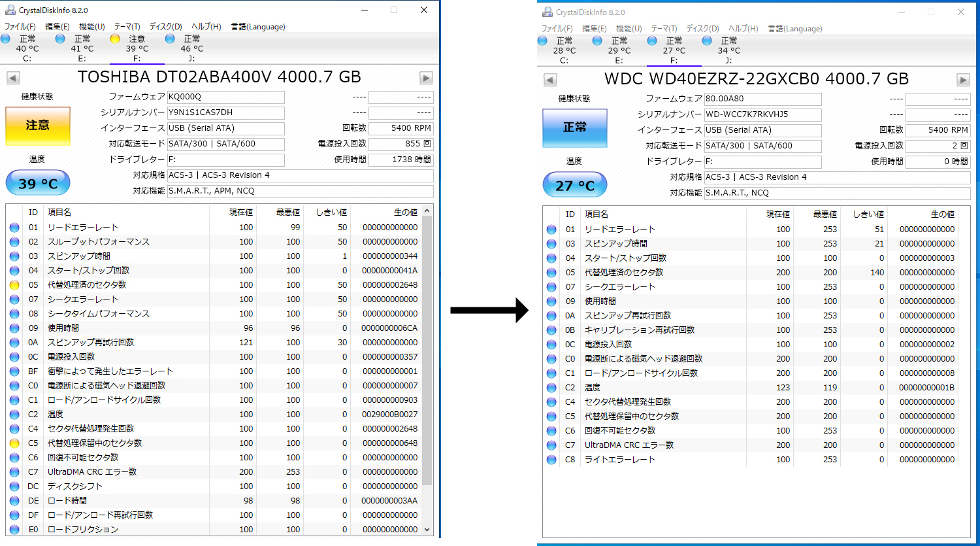
Task: Click left SMART list scrollbar thumb
Action: 427,350
